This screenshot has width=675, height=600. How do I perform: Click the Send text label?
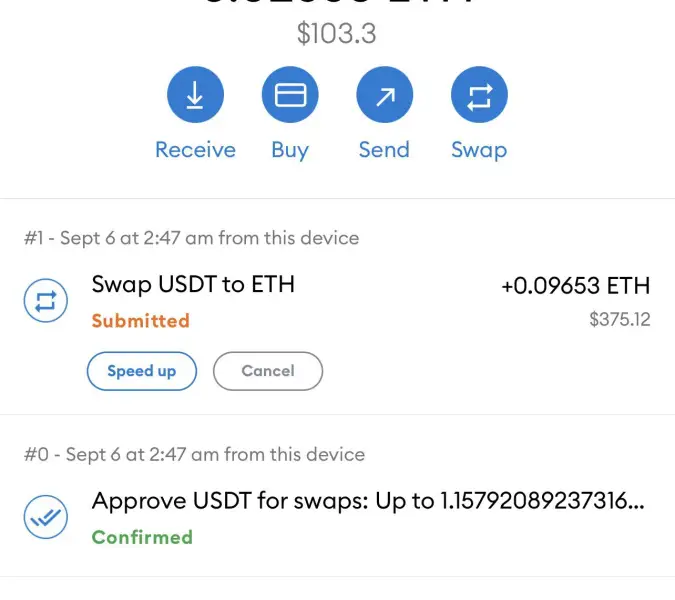click(385, 150)
